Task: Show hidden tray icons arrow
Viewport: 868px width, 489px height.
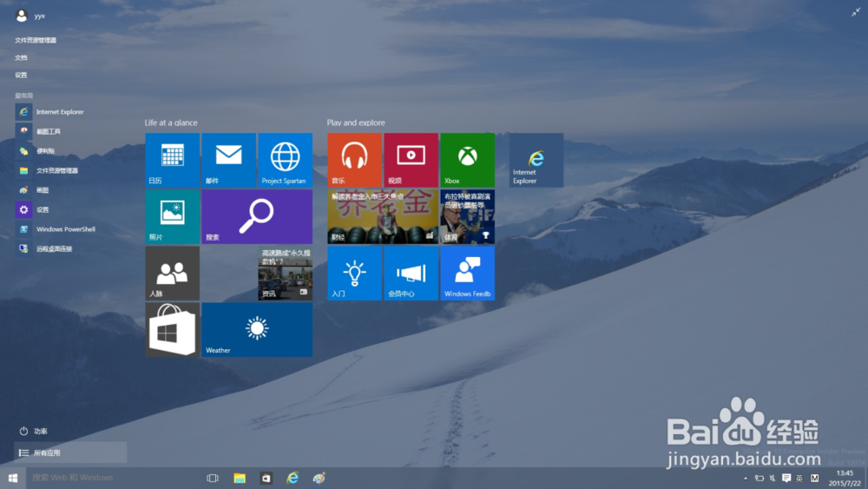Action: point(746,479)
